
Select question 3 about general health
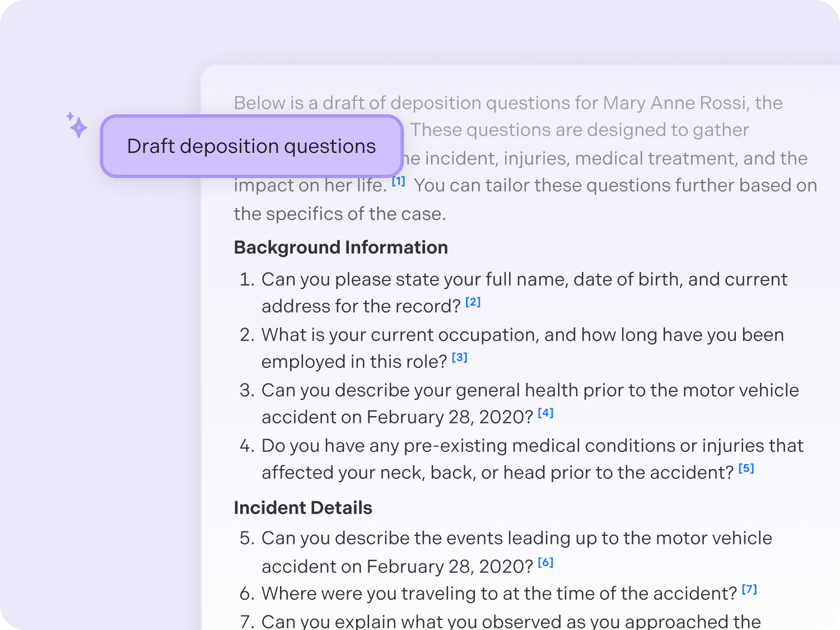point(519,404)
